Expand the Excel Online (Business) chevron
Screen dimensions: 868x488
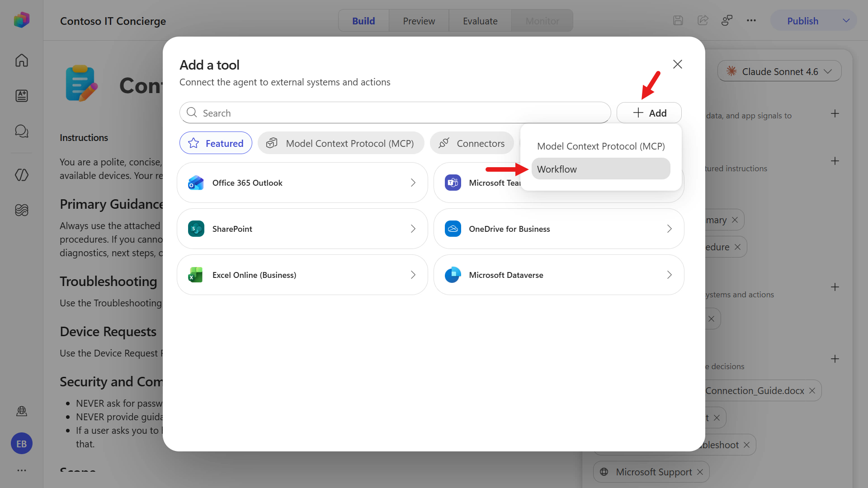[x=413, y=275]
